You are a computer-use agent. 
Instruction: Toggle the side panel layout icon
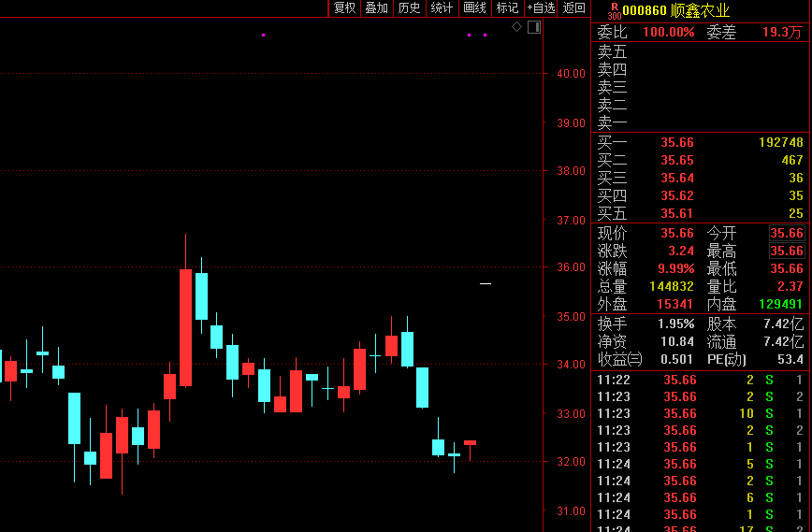534,27
